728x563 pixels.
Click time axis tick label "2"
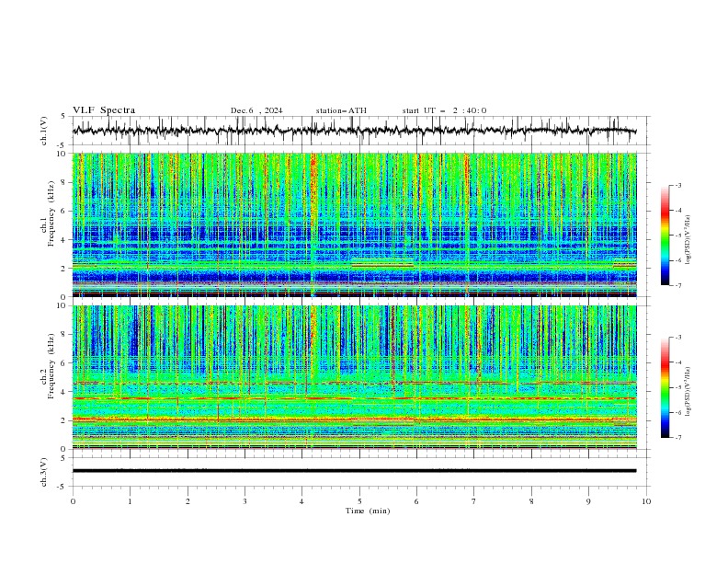[188, 501]
